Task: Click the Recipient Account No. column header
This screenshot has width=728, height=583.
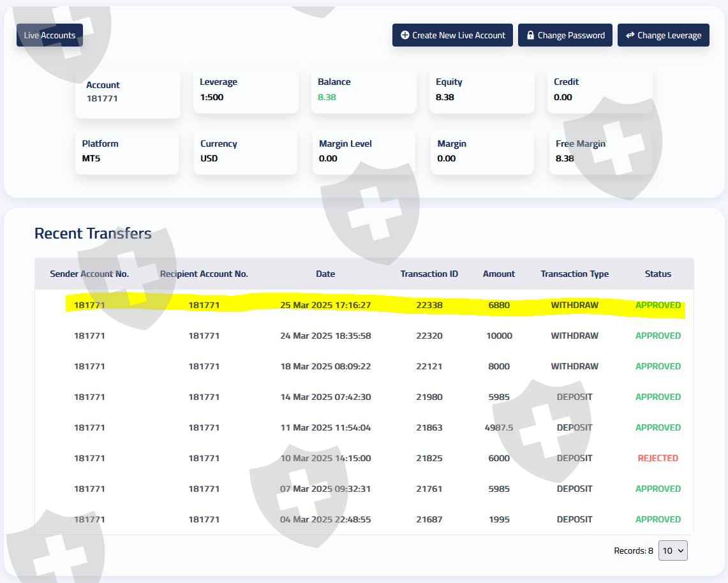Action: 204,274
